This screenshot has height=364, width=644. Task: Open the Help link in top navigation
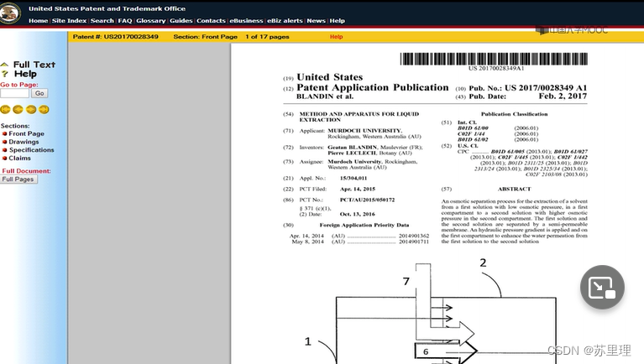pyautogui.click(x=338, y=20)
